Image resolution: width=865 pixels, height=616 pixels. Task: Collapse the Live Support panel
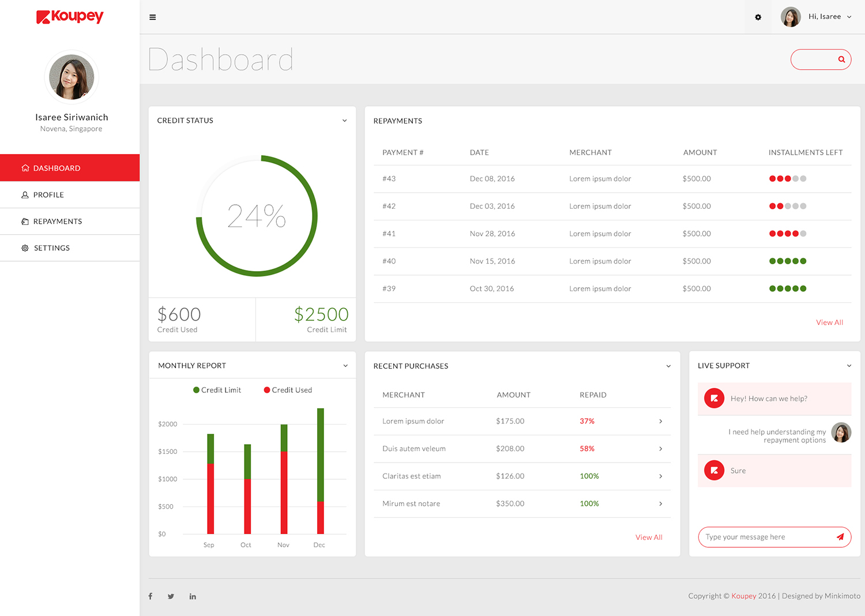pos(849,366)
